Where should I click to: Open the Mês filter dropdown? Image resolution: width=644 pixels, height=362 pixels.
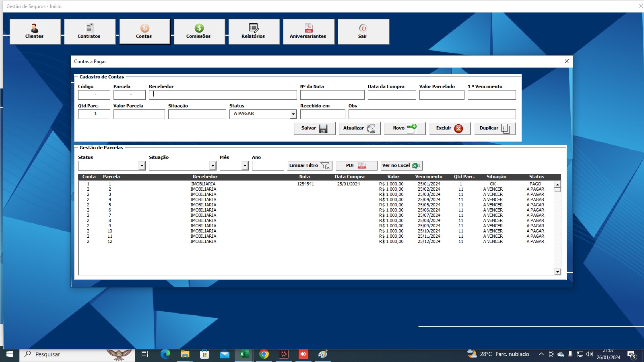coord(245,166)
